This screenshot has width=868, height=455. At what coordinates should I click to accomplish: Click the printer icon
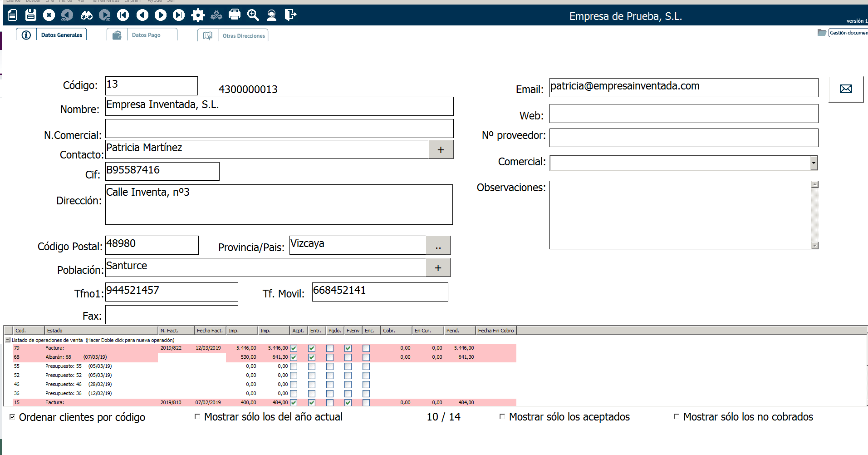tap(235, 15)
